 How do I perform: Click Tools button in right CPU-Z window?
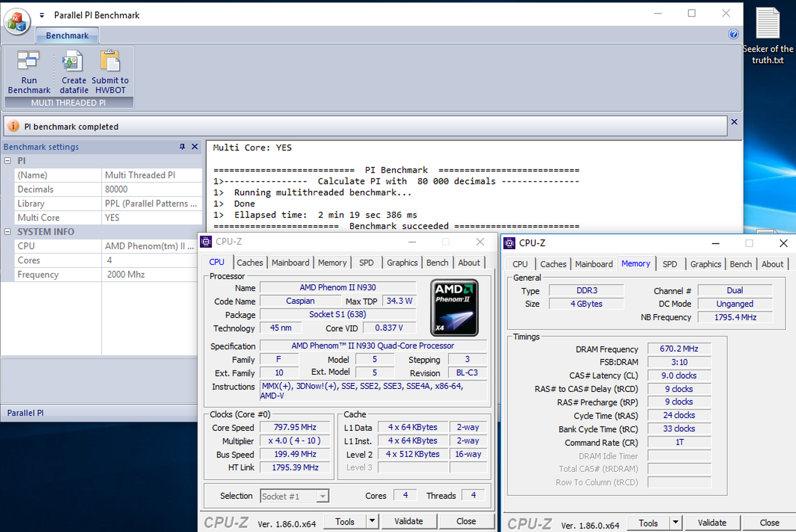[648, 523]
